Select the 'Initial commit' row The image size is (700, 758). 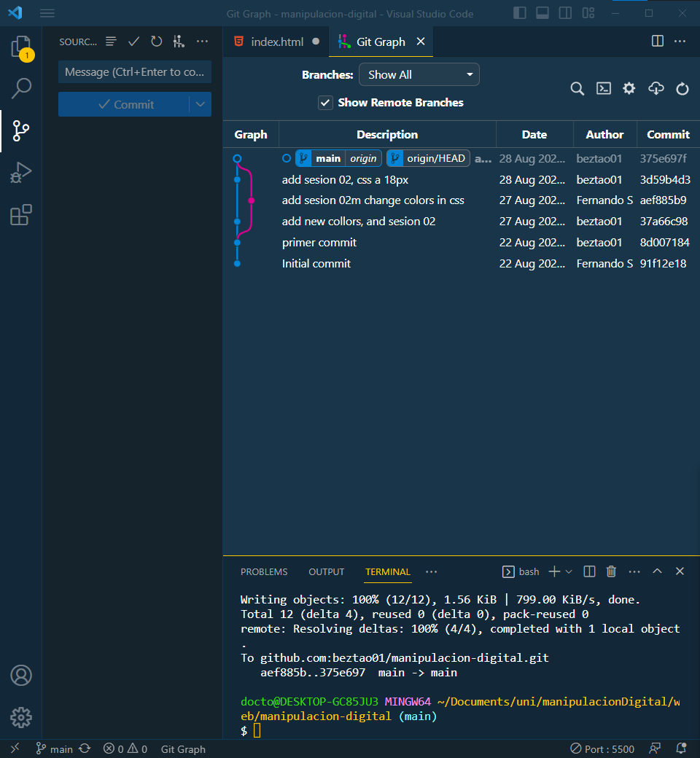click(462, 263)
